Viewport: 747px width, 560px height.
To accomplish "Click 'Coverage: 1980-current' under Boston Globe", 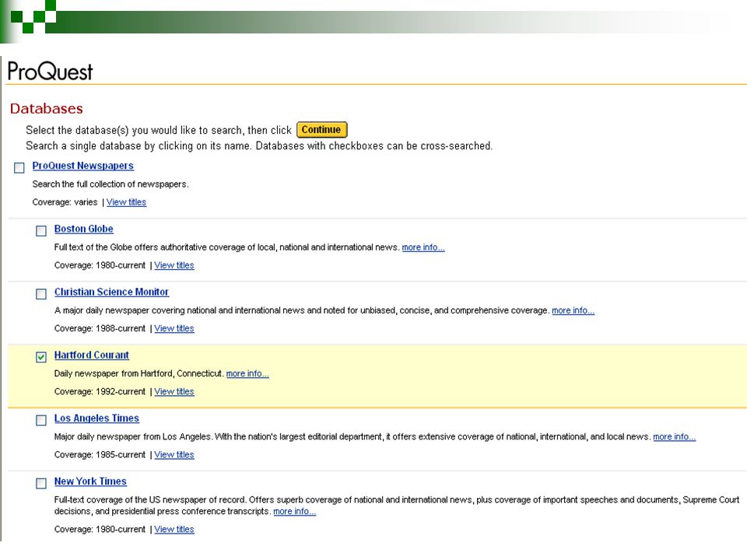I will point(100,265).
